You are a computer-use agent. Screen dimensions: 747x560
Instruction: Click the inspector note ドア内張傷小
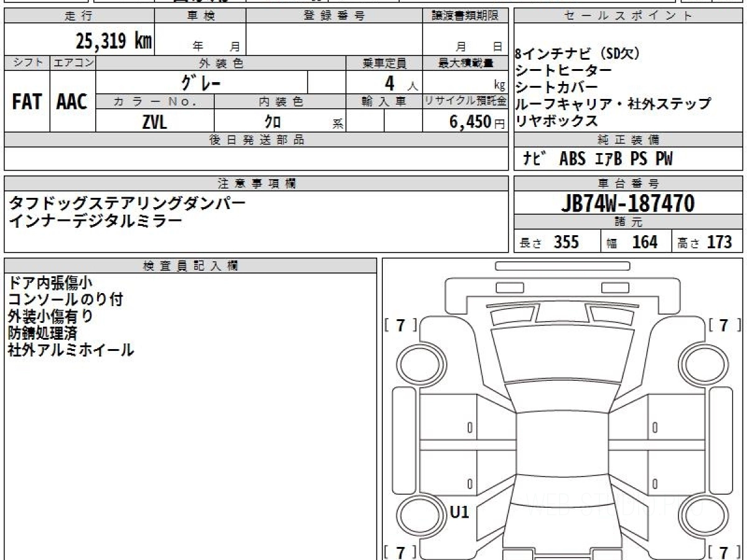50,282
